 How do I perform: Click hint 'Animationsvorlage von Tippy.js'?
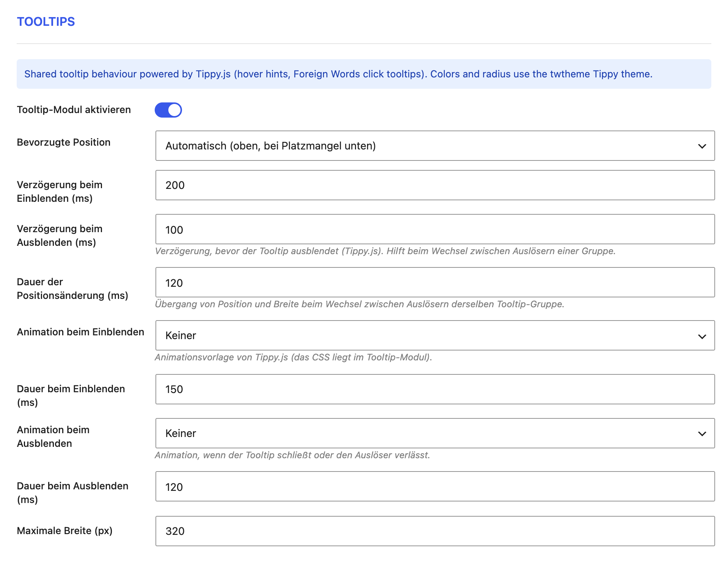[x=293, y=357]
